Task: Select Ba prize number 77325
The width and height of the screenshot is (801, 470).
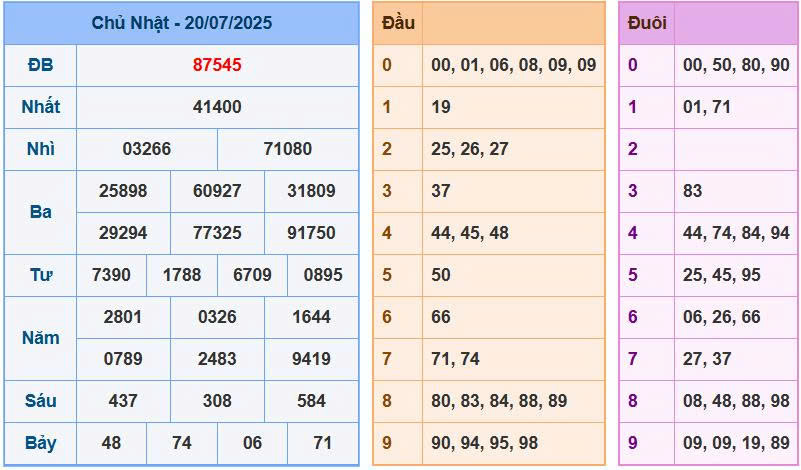Action: (x=217, y=232)
